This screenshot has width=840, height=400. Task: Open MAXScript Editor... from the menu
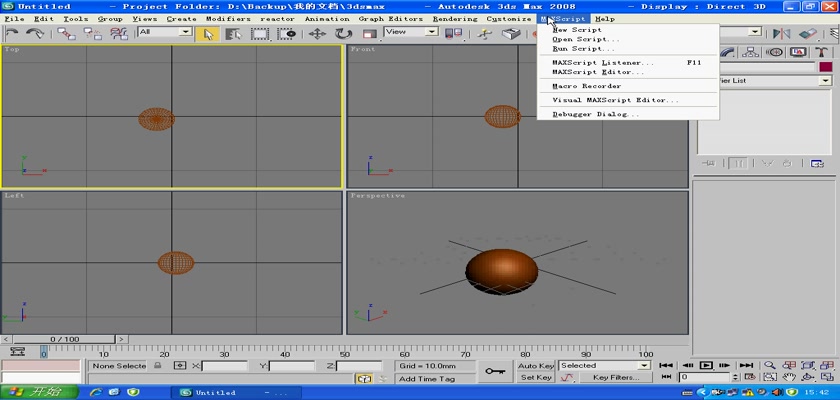(598, 72)
